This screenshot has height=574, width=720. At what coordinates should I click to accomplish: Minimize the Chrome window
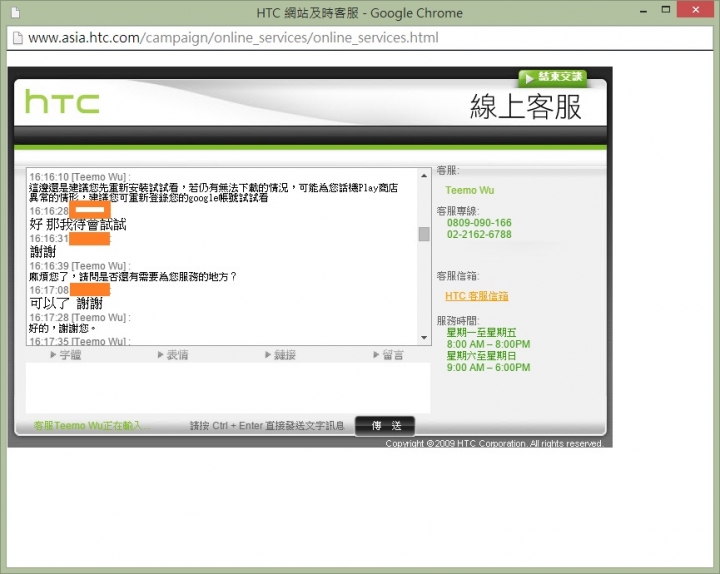643,11
